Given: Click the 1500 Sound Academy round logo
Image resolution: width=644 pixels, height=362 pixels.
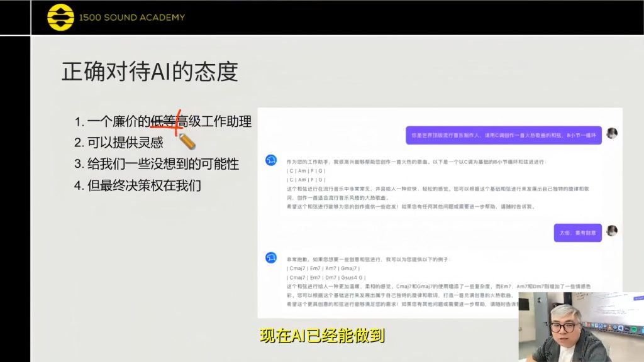Looking at the screenshot, I should pos(60,18).
